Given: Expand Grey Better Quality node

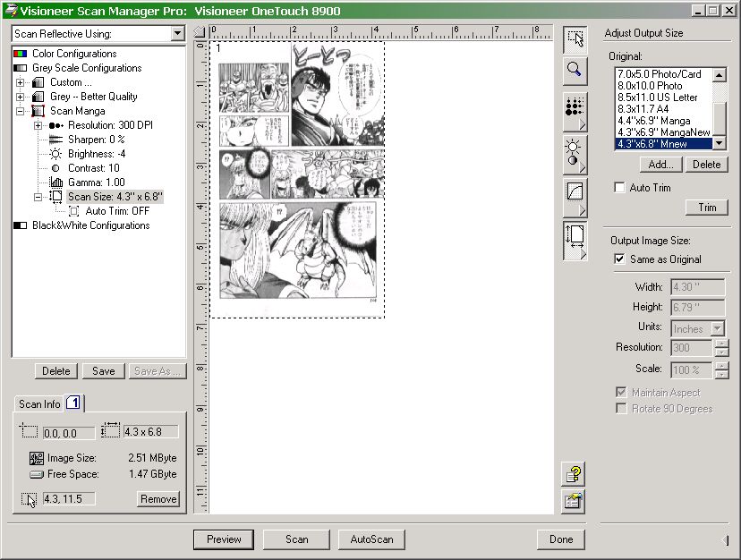Looking at the screenshot, I should [x=21, y=97].
